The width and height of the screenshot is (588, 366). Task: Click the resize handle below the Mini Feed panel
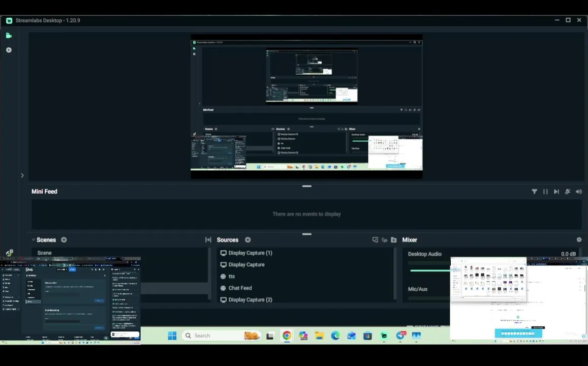(307, 234)
